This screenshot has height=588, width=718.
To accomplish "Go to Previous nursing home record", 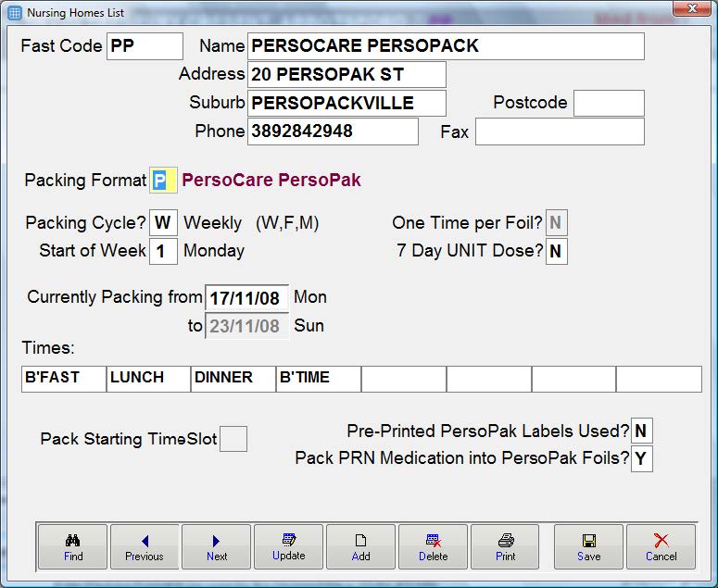I will click(145, 547).
